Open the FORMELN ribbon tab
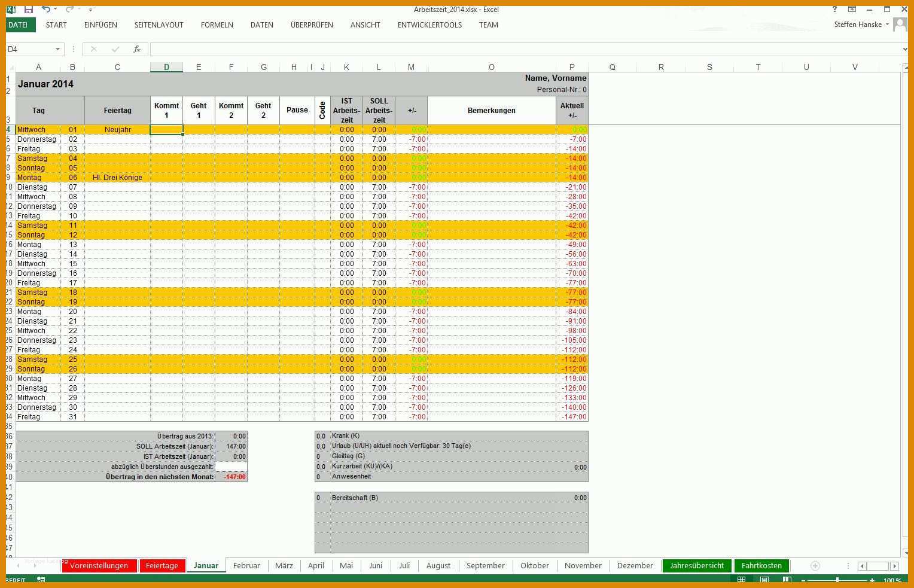Screen dimensions: 914x588 (217, 25)
